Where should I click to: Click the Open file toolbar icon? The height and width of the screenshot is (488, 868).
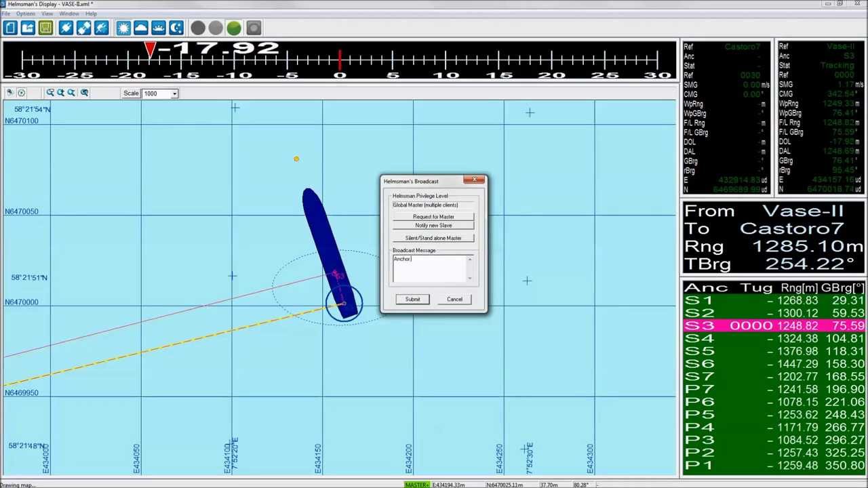point(28,28)
